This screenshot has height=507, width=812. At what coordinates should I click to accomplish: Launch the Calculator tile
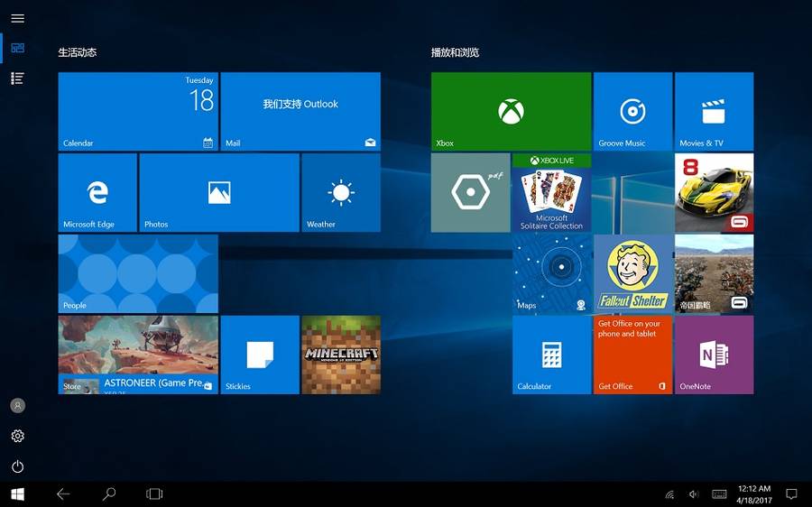(551, 355)
